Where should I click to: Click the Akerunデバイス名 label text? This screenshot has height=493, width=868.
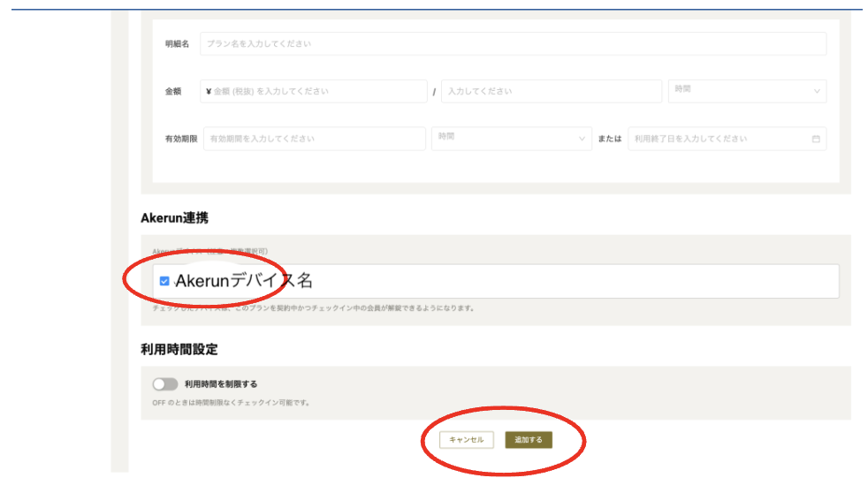click(x=244, y=281)
